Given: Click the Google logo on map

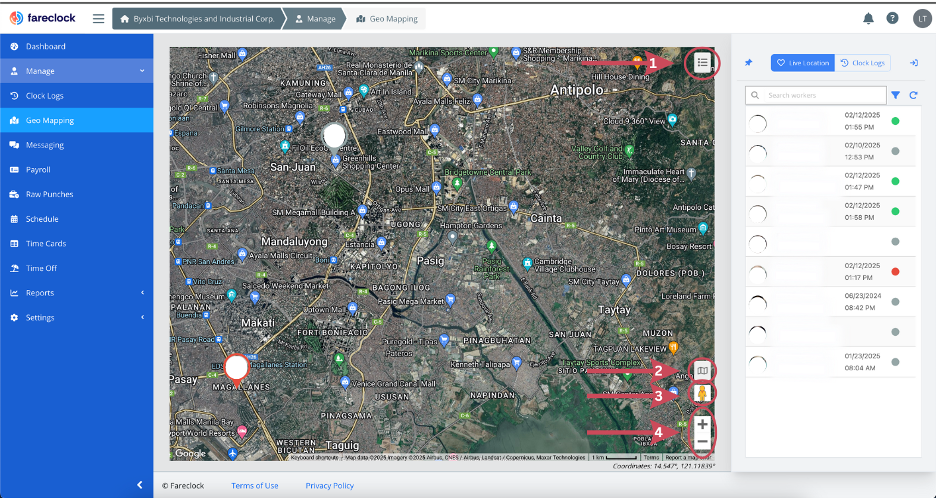Looking at the screenshot, I should click(x=190, y=453).
